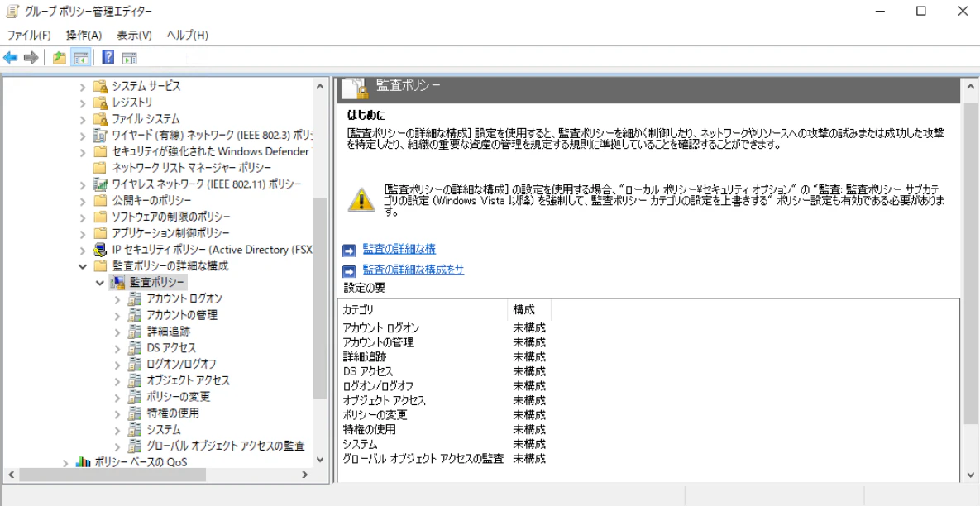Open the ヘルプ(H) menu
This screenshot has width=980, height=506.
pyautogui.click(x=188, y=35)
